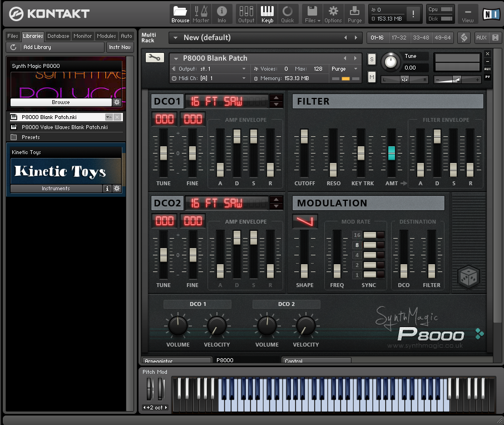Image resolution: width=504 pixels, height=425 pixels.
Task: Toggle the PV button on instrument header
Action: coord(487,77)
